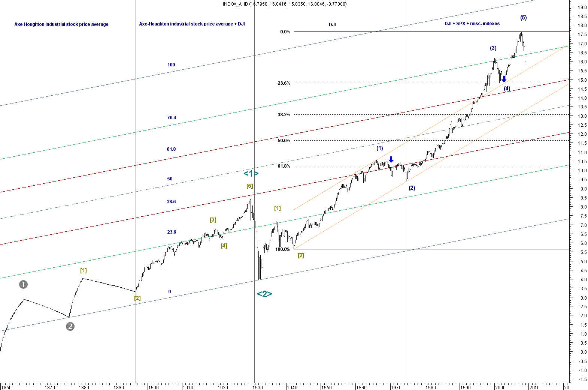Click the 61.8% Fibonacci retracement label

point(284,166)
